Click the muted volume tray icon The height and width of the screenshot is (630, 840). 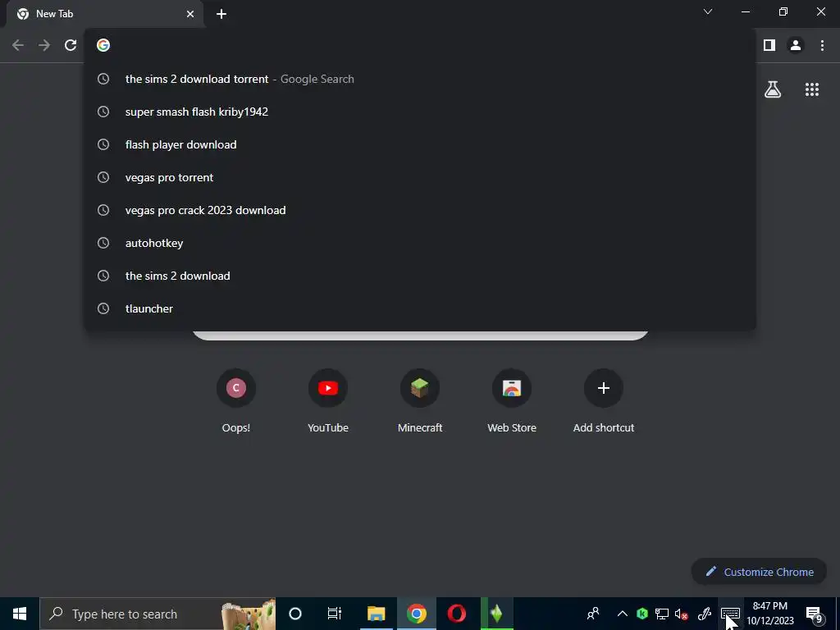pyautogui.click(x=682, y=614)
